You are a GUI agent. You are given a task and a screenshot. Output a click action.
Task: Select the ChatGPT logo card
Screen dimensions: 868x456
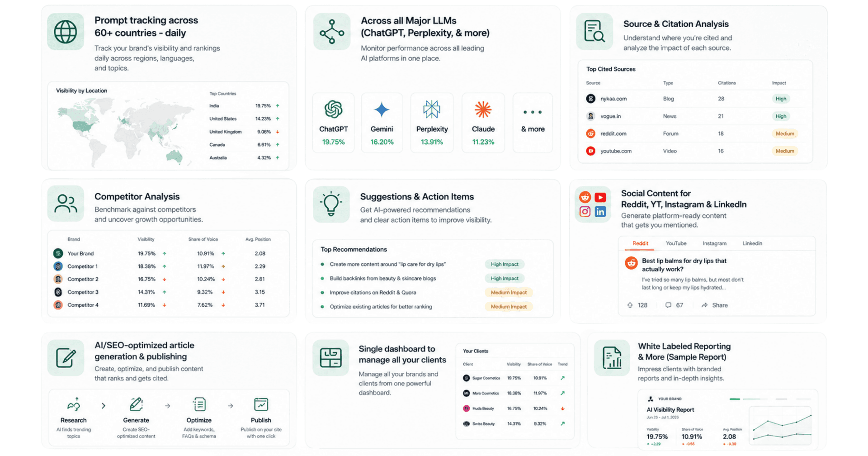334,123
